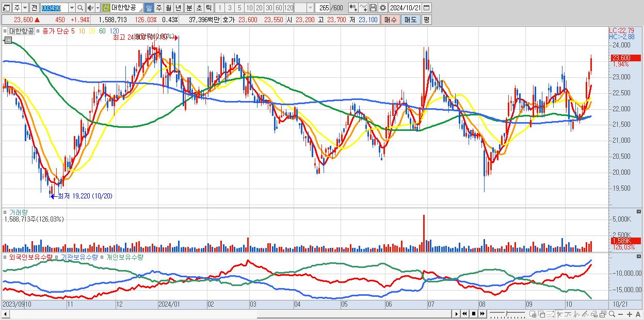Zoom in chart with plus icon
This screenshot has height=320, width=644.
629,314
